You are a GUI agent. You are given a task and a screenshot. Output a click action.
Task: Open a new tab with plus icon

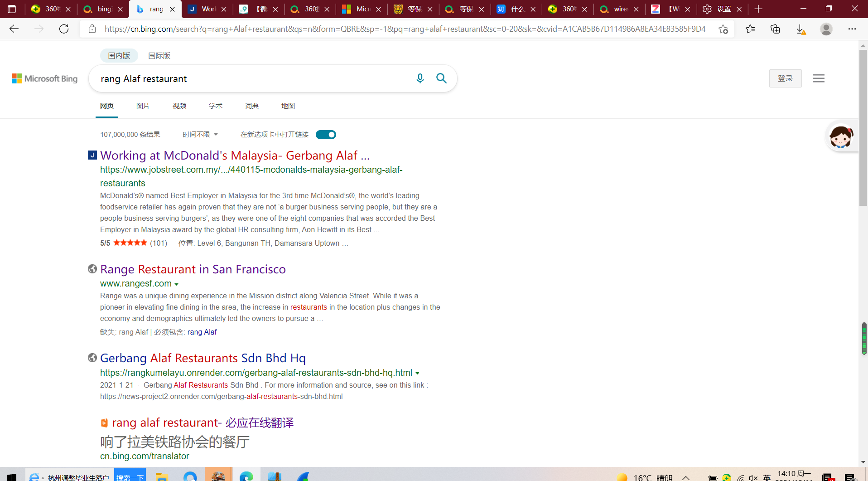point(758,9)
